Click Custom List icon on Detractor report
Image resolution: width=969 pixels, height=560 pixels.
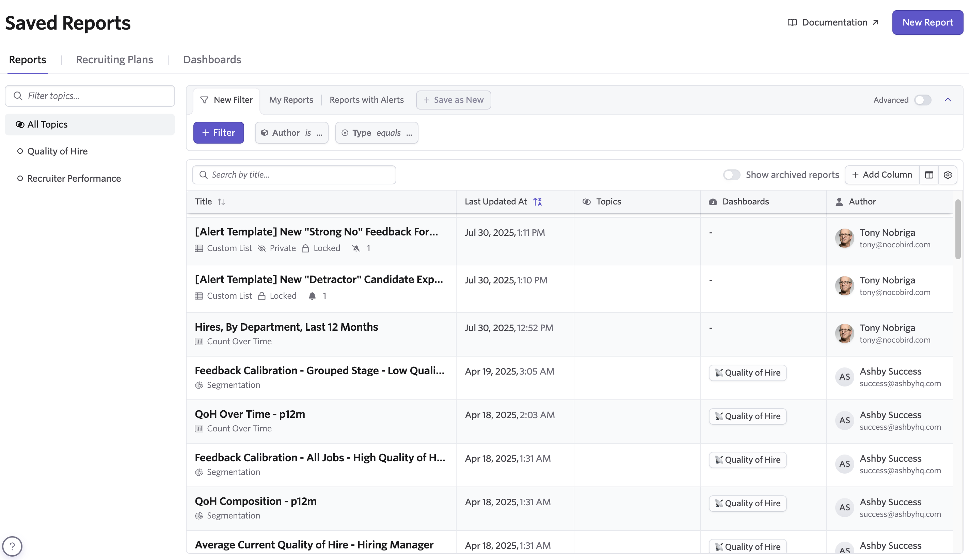[199, 296]
